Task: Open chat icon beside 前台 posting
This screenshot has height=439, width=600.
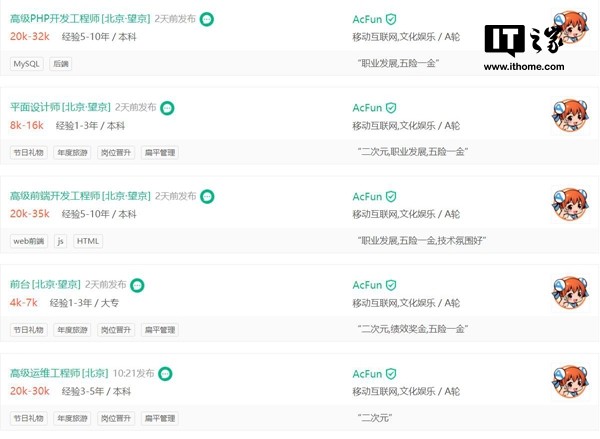Action: (137, 285)
